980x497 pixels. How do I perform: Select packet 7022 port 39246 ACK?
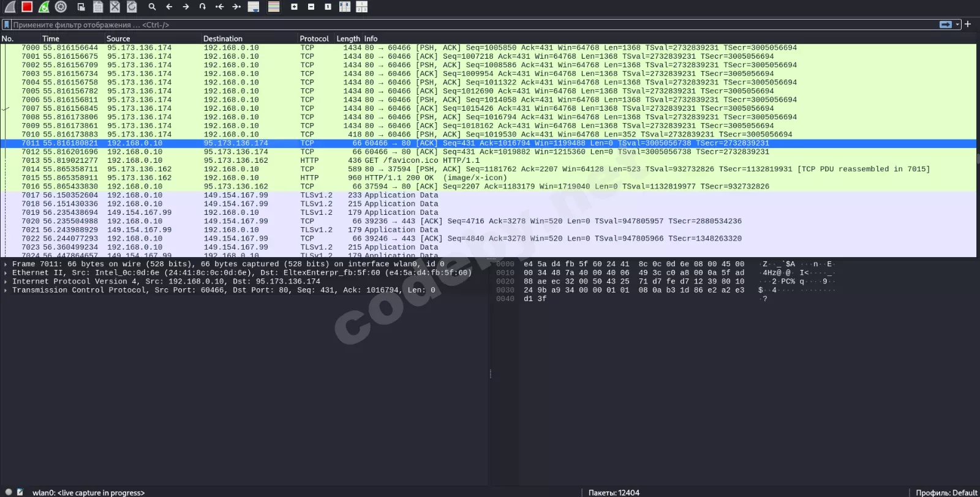[x=488, y=239]
